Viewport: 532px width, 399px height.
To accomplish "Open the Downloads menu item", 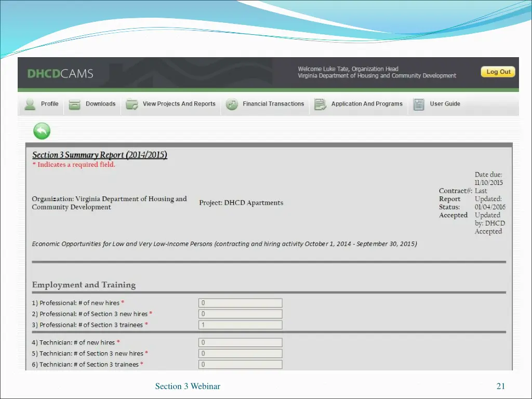I will coord(100,104).
